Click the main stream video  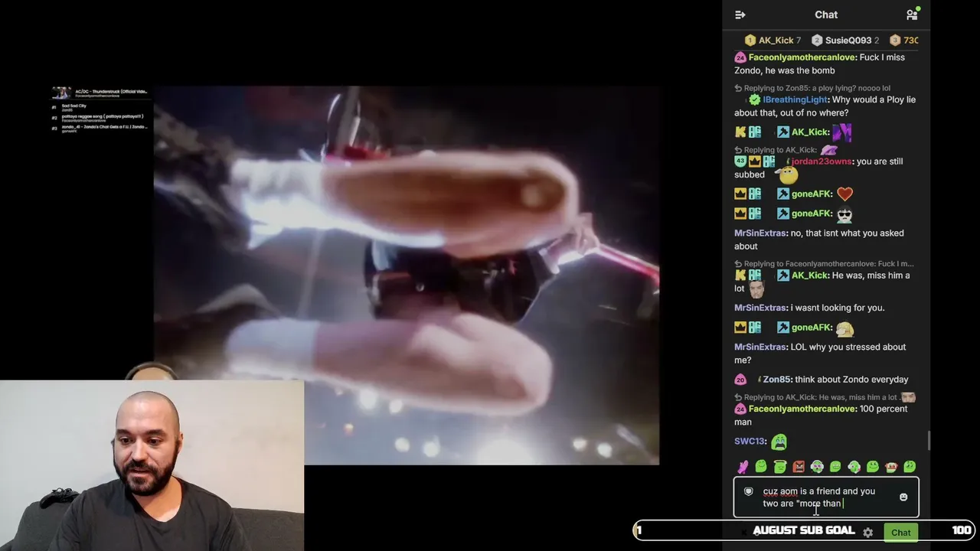tap(406, 275)
